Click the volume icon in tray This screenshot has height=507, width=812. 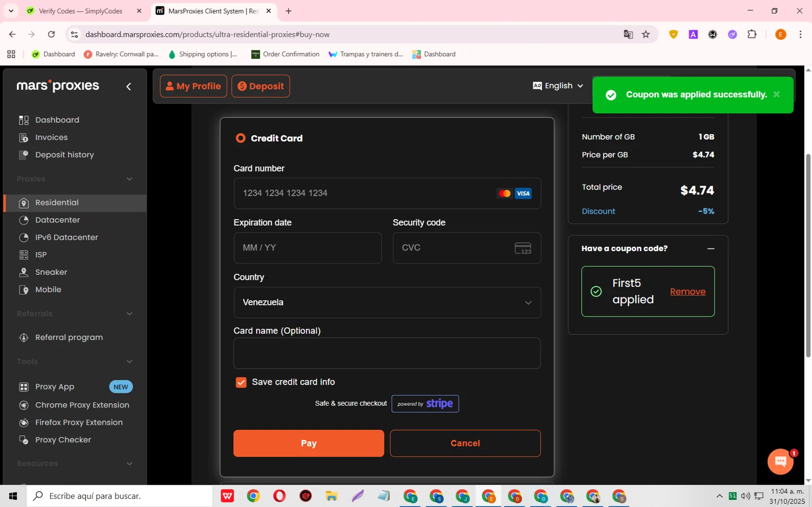click(x=745, y=496)
